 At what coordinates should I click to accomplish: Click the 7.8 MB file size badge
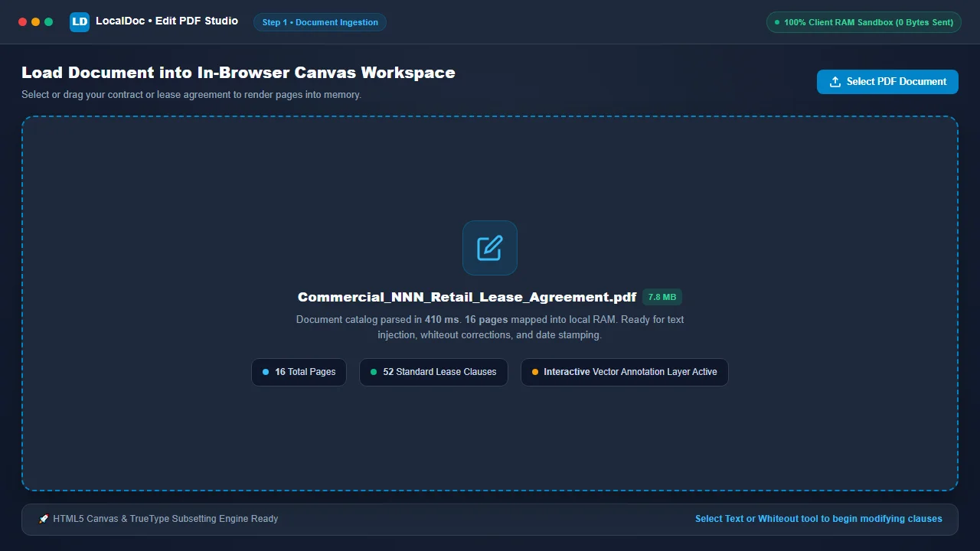click(662, 297)
